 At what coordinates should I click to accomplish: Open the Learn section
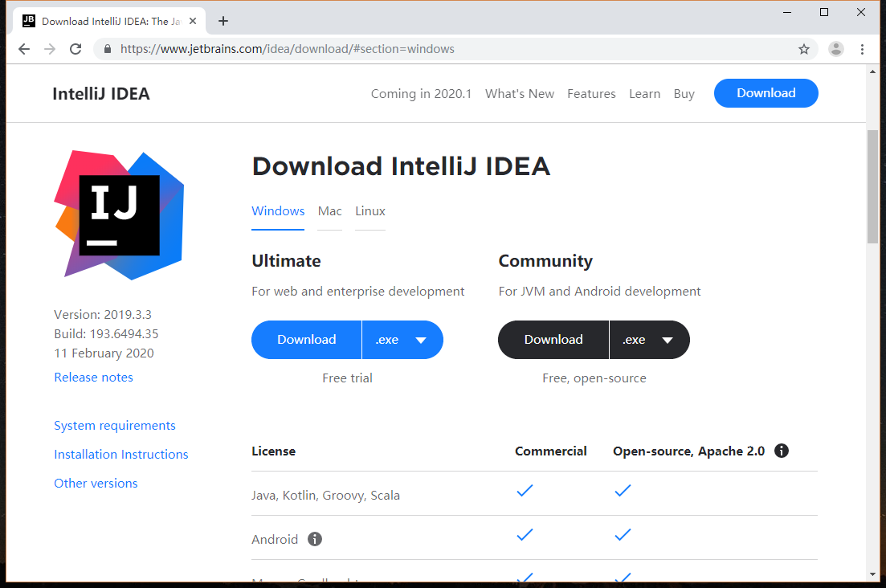(x=645, y=94)
